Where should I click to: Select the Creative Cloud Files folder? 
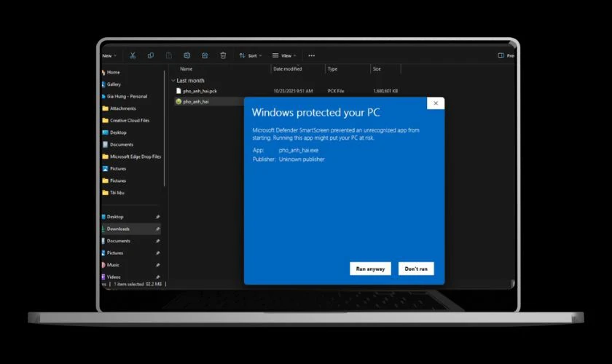[x=129, y=120]
